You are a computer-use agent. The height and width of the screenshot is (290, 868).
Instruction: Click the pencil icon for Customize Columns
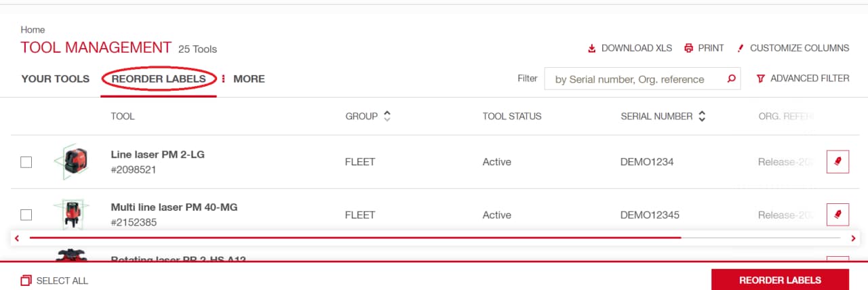(741, 48)
